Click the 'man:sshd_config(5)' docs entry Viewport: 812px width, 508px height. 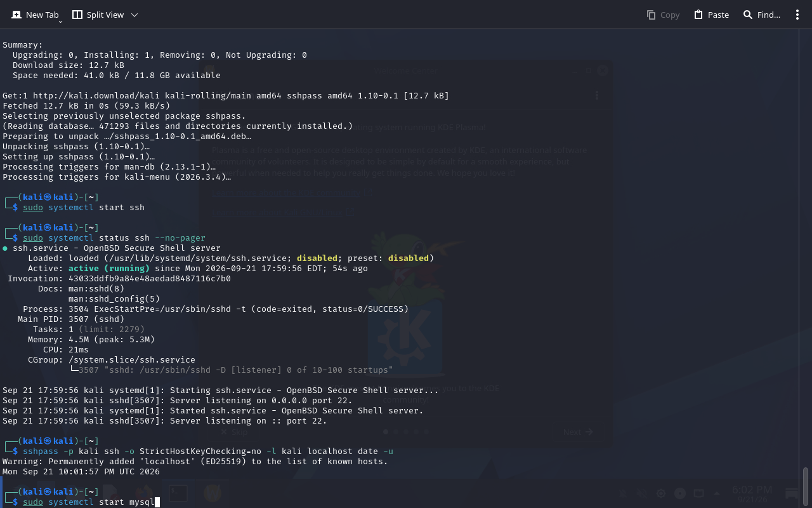114,299
